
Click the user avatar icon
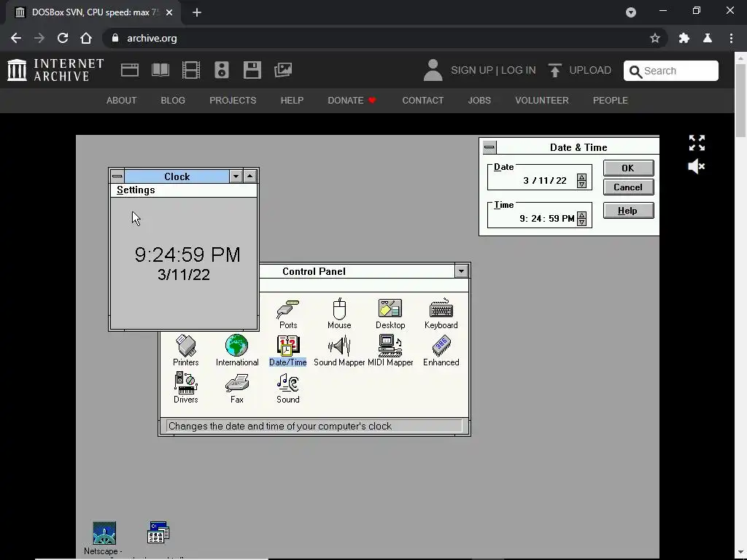point(433,70)
